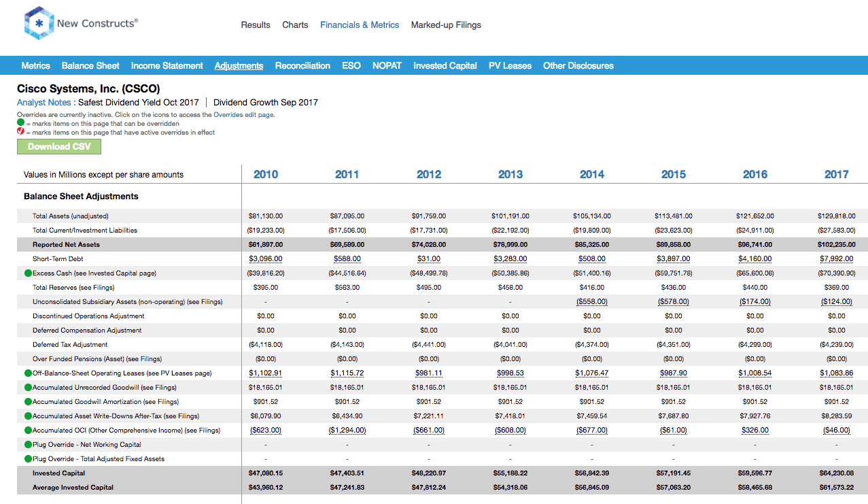Click 2013 Short-Term Debt value $3,283.00
Screen dimensions: 868x504
point(510,259)
